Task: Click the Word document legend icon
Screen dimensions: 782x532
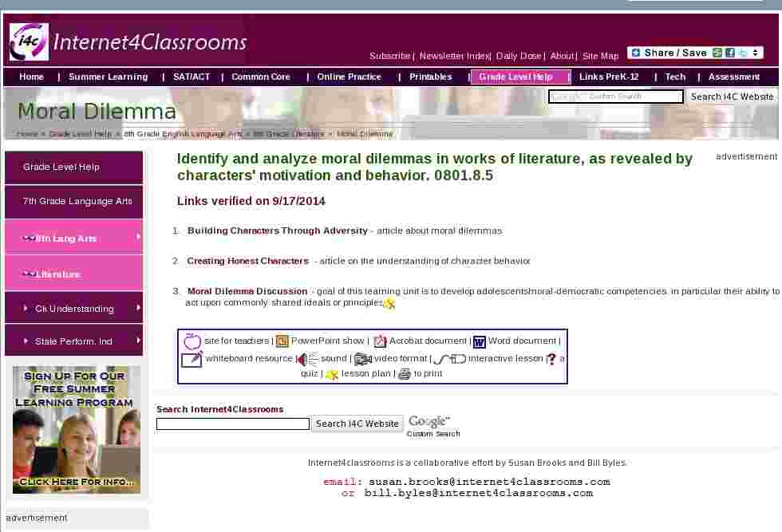Action: (480, 341)
